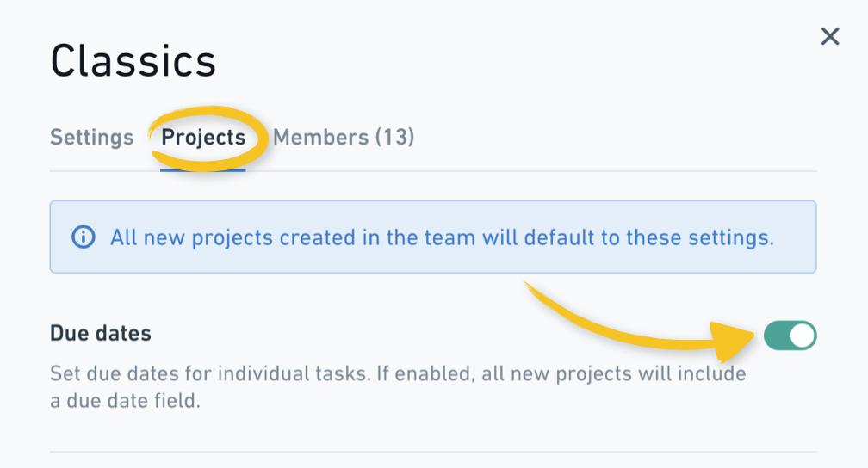Screen dimensions: 868x468
Task: Click the Classics team title
Action: 133,61
